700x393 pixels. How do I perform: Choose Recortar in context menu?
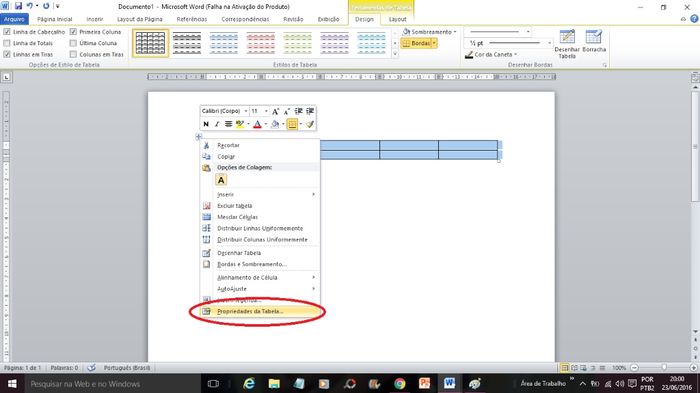point(260,146)
